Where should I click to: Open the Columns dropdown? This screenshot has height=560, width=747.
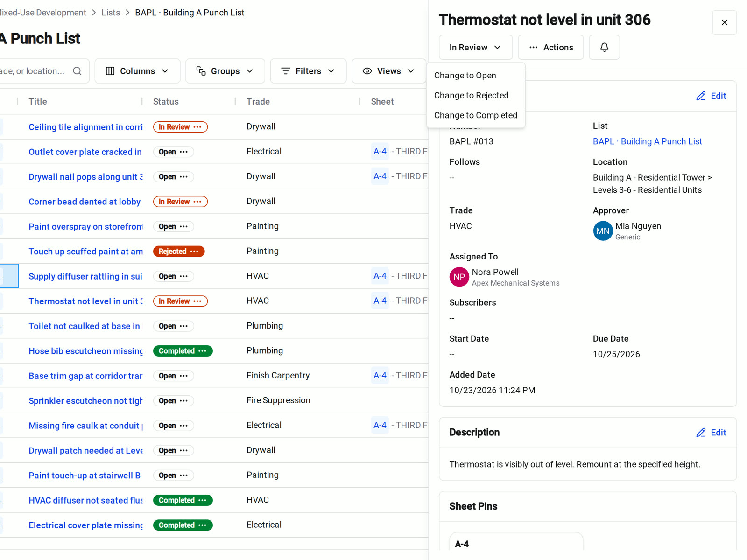tap(137, 71)
